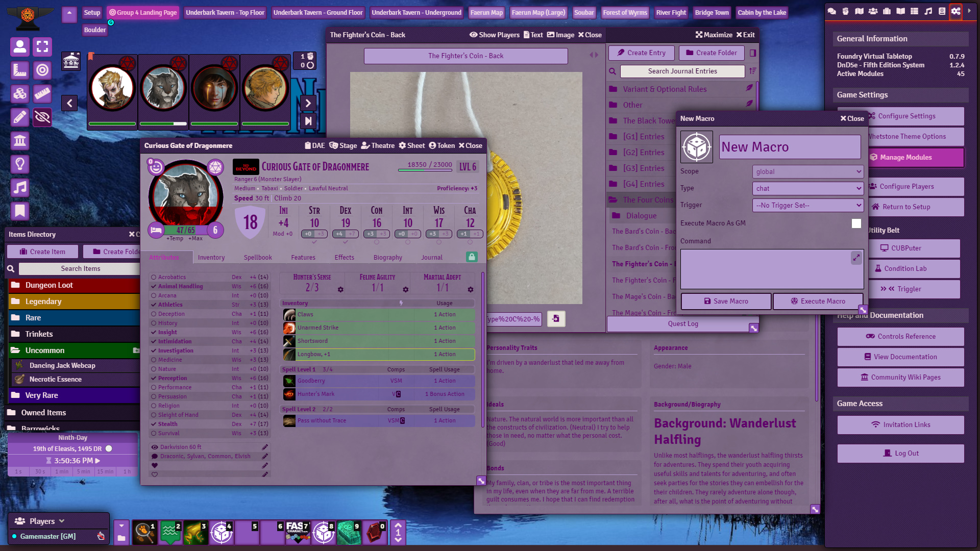Toggle the hidden-eye token visibility tool
Screen dimensions: 980x551
click(42, 117)
